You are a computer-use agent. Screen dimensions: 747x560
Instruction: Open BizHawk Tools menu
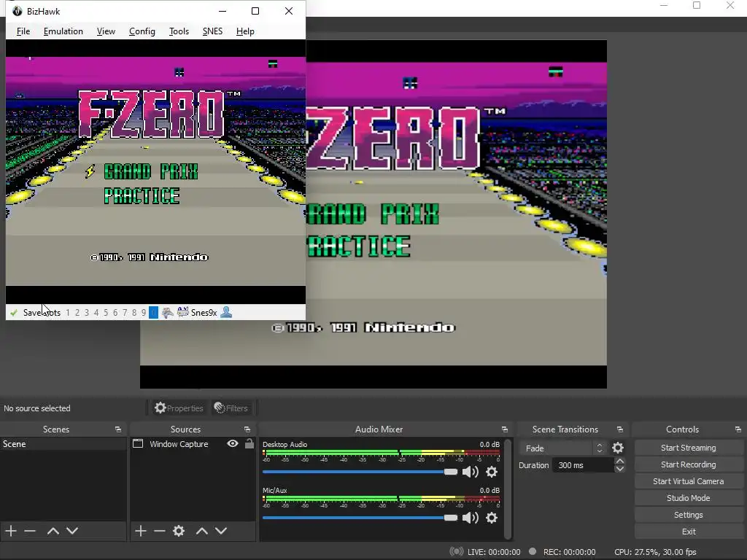point(179,31)
